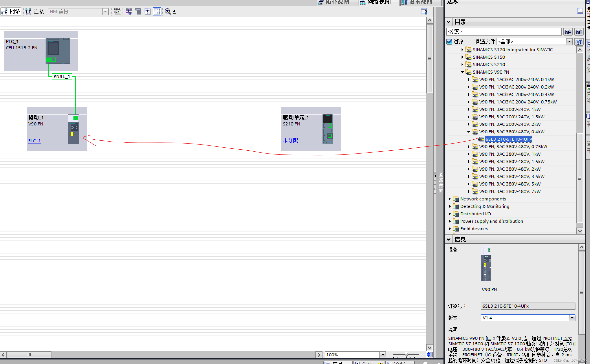Open the 配置文件 profile dropdown

(569, 42)
